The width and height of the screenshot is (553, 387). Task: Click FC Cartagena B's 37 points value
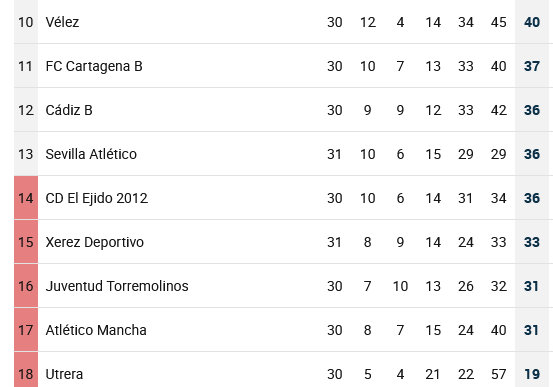[x=532, y=66]
